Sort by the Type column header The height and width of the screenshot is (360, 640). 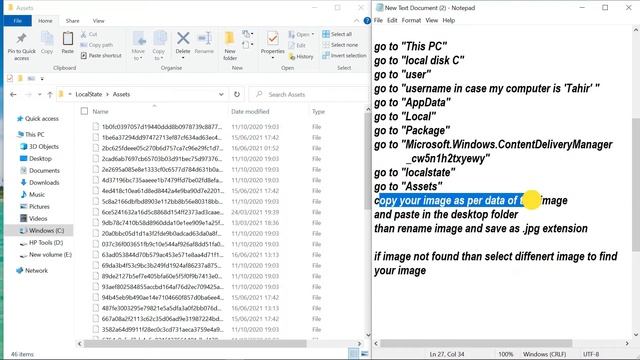pyautogui.click(x=318, y=111)
